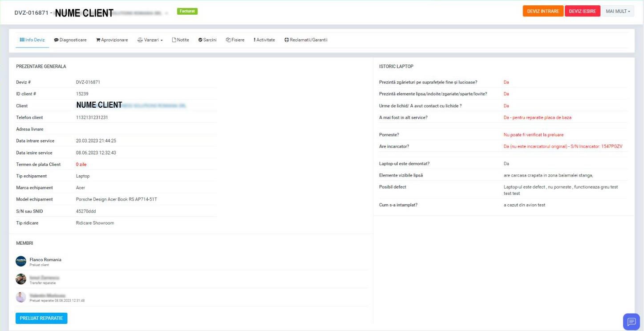Click the DEVIZ INTRARE button
The image size is (644, 331).
coord(543,11)
